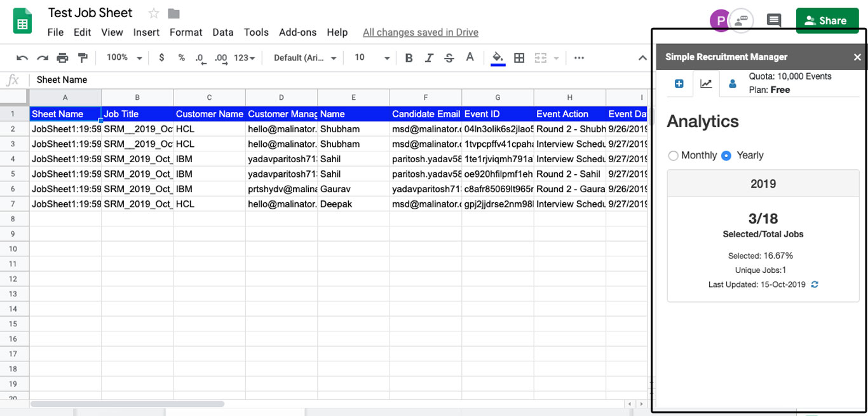Open the View menu

tap(112, 32)
